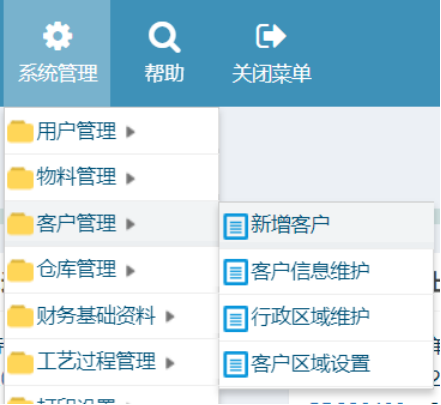Click the 系统管理 gear icon

point(57,36)
